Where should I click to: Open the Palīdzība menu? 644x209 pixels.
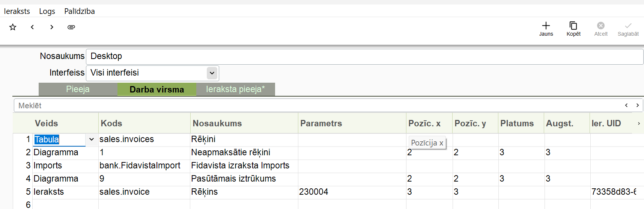point(79,11)
